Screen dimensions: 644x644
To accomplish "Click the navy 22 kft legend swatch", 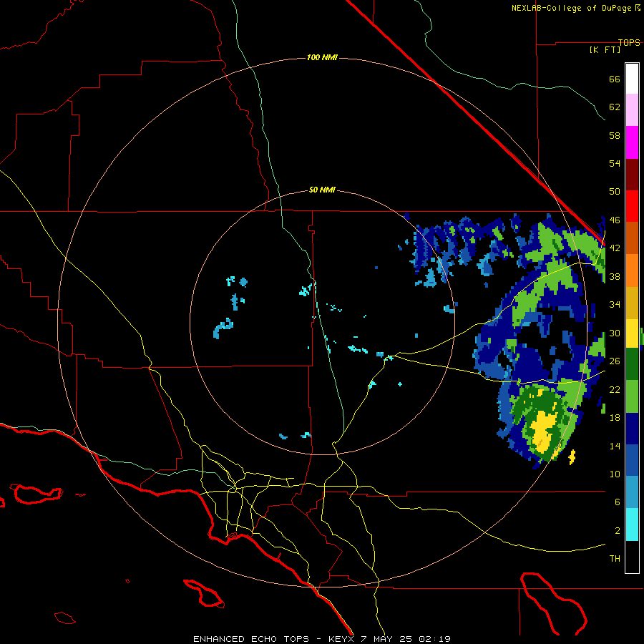I will [x=632, y=429].
